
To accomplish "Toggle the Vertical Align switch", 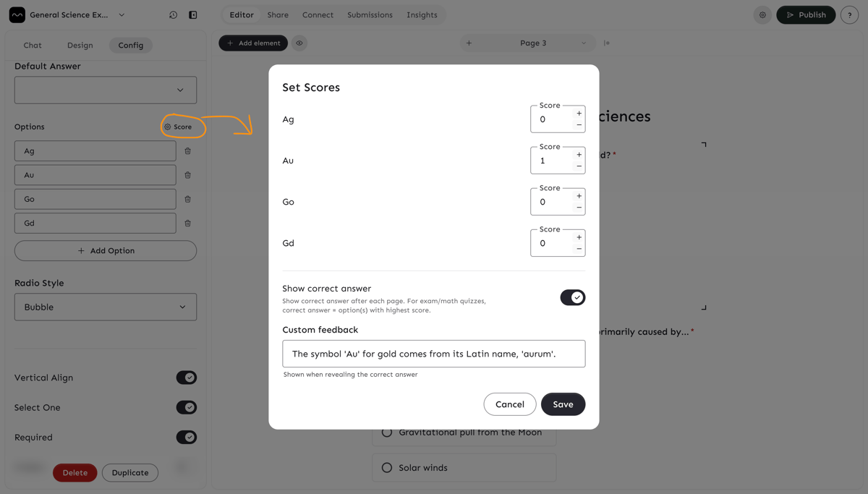I will point(186,378).
